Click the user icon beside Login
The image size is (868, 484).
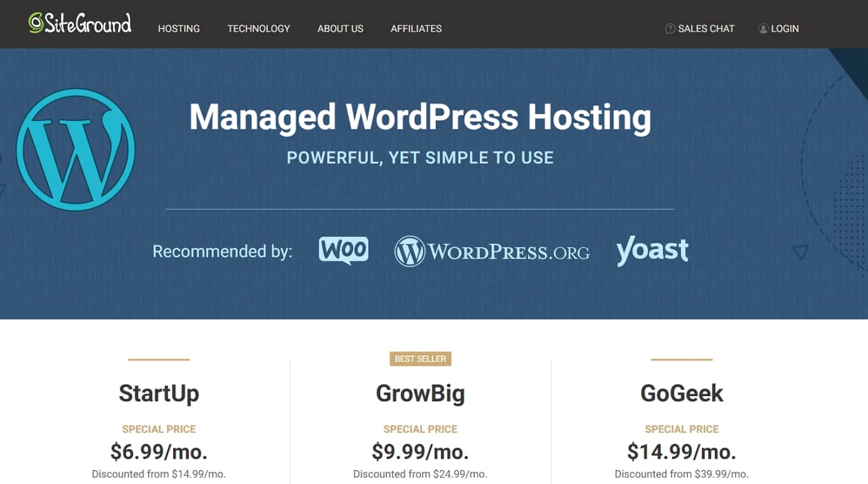(x=763, y=29)
